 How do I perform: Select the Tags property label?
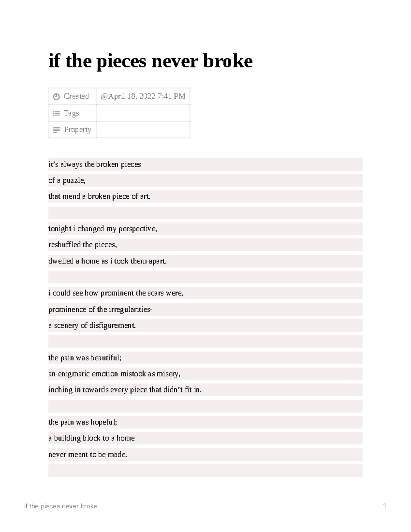tap(71, 113)
